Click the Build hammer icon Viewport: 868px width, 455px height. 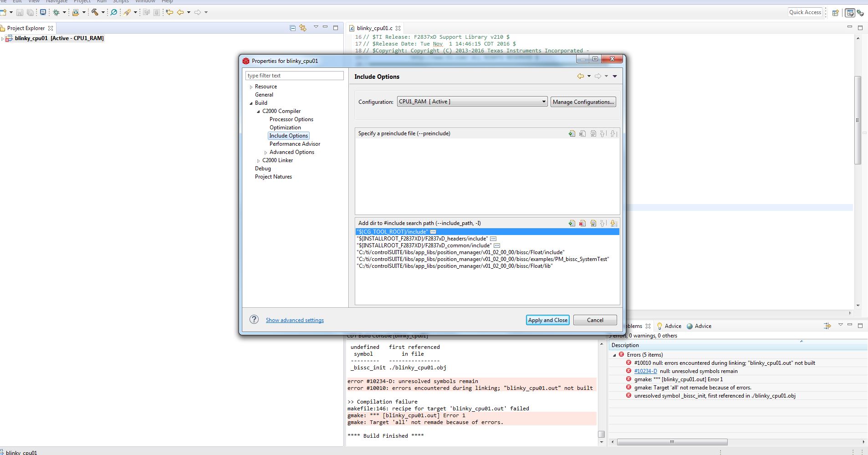pyautogui.click(x=95, y=12)
